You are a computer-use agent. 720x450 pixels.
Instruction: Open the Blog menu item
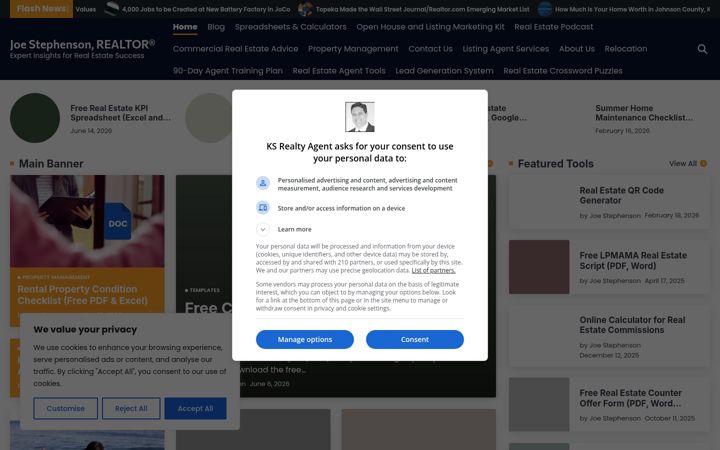pos(216,27)
